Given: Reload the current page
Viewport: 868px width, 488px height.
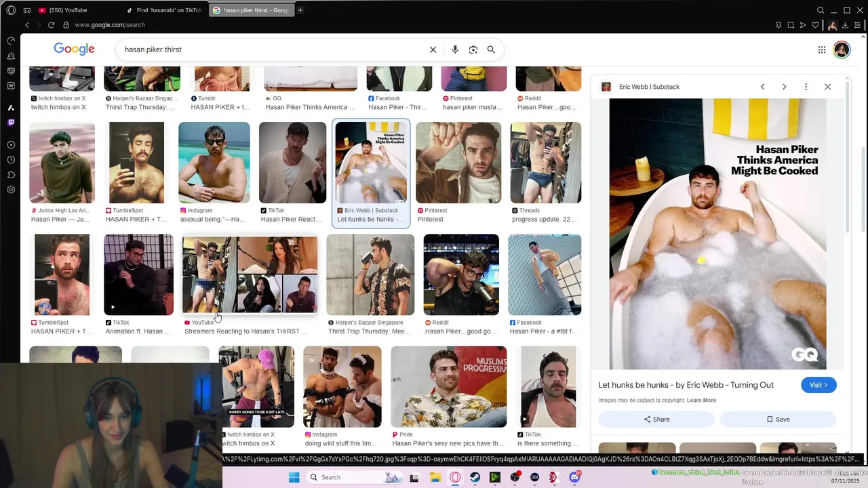Looking at the screenshot, I should click(51, 25).
